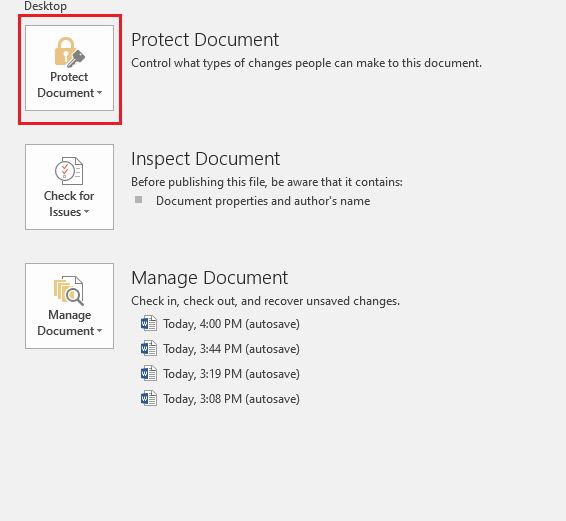The height and width of the screenshot is (521, 566).
Task: Click Word file icon beside 3:19 PM autosave
Action: tap(149, 373)
